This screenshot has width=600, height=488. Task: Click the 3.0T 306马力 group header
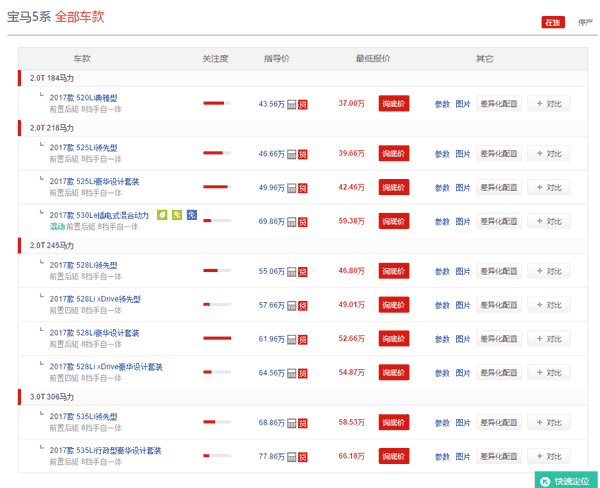[x=303, y=397]
